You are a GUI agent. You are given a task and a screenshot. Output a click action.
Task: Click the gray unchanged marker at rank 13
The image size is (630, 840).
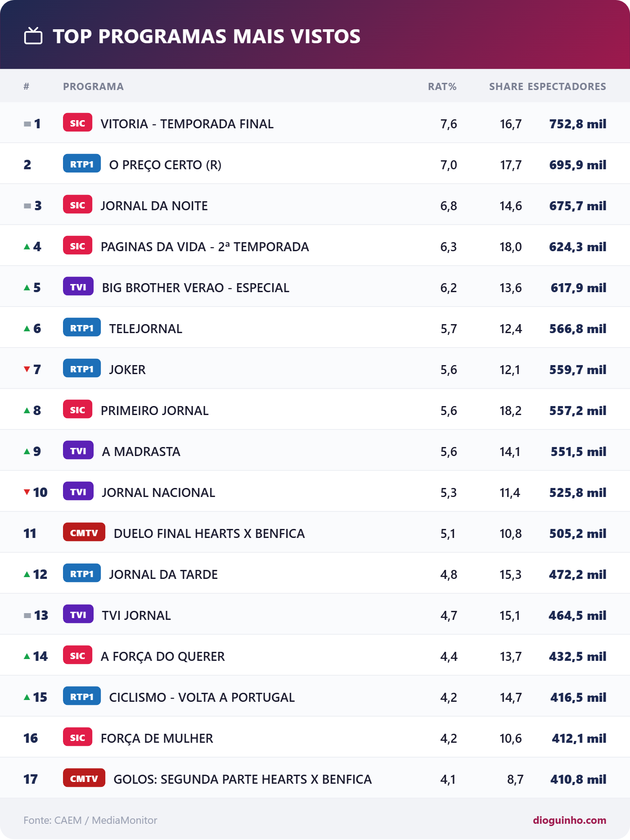[27, 615]
